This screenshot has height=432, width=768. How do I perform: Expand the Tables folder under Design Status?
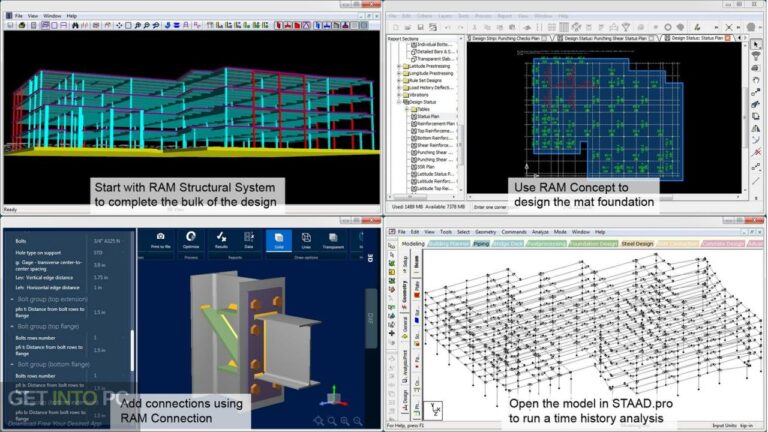coord(407,109)
